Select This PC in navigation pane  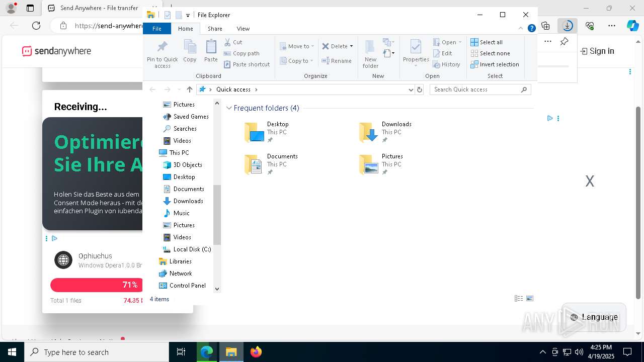[174, 153]
